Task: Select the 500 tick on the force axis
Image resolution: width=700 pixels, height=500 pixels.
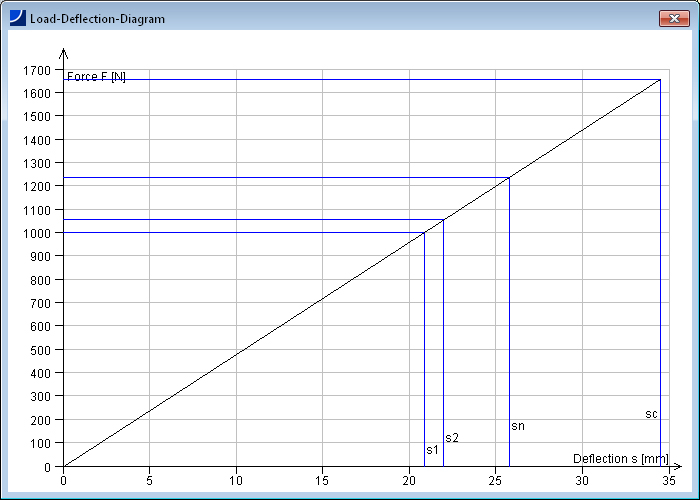Action: (44, 350)
